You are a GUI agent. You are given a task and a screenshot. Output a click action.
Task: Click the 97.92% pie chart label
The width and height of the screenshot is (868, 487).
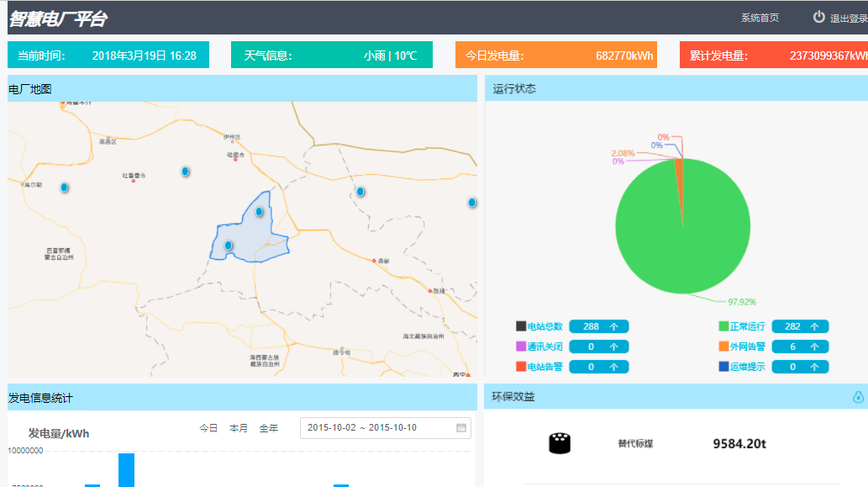pyautogui.click(x=742, y=302)
